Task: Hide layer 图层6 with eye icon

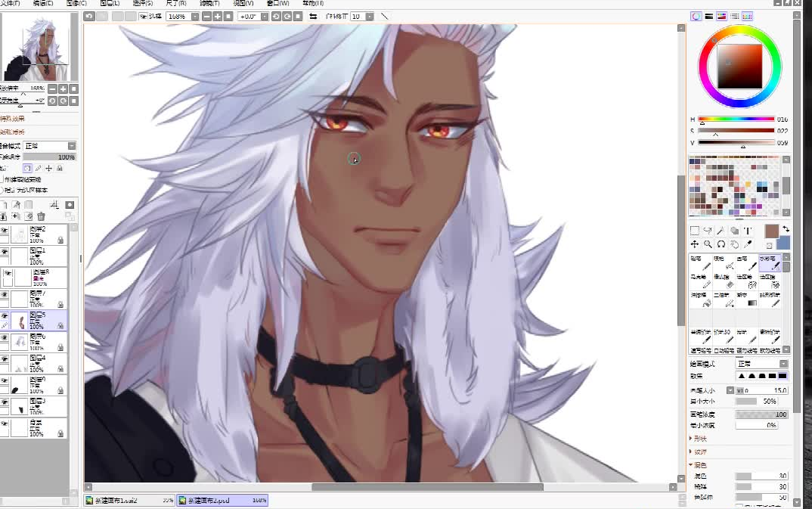Action: click(4, 338)
